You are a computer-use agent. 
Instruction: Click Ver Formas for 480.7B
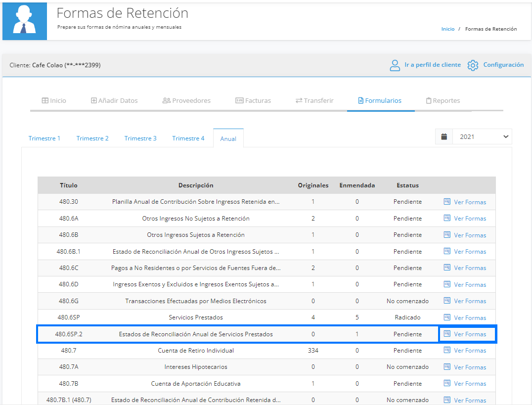(x=470, y=384)
